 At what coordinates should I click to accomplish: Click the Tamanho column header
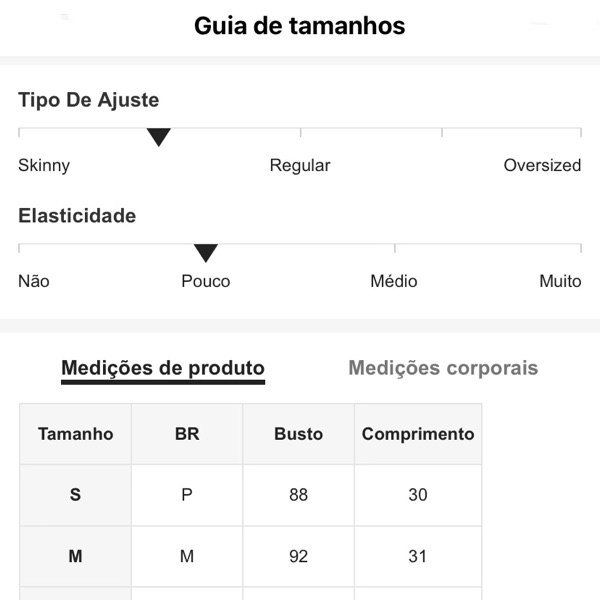click(x=76, y=434)
